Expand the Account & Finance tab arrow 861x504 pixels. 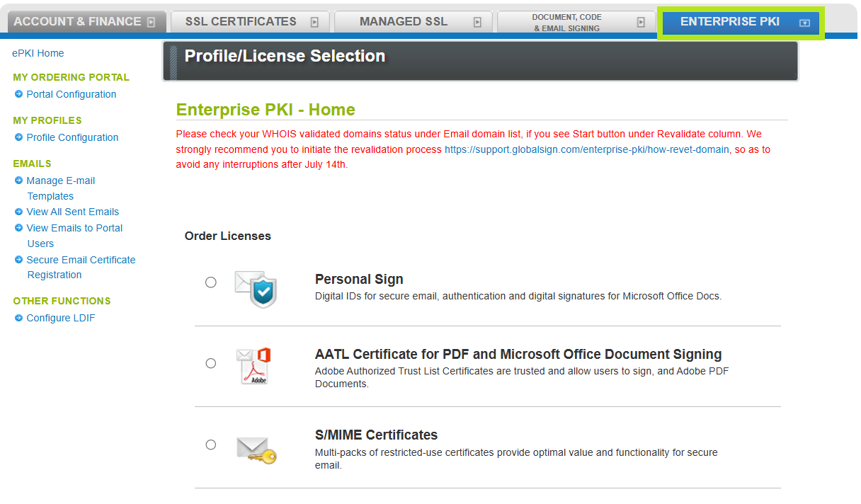(x=151, y=22)
